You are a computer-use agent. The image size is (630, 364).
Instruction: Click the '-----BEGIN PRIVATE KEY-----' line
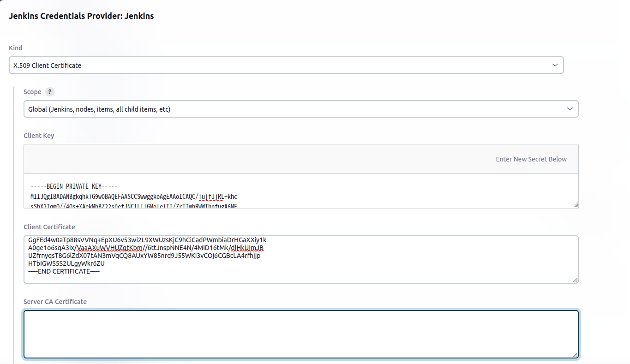(x=74, y=186)
